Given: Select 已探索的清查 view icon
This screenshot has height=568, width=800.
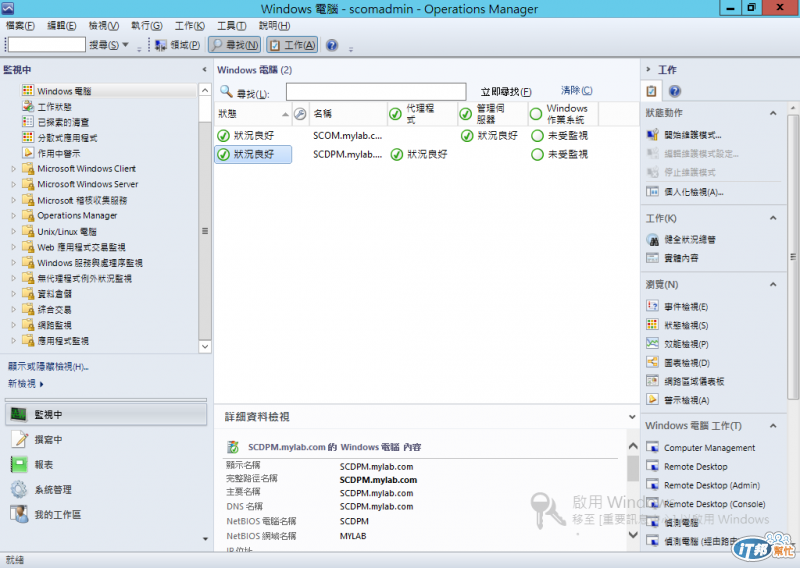Looking at the screenshot, I should coord(28,122).
